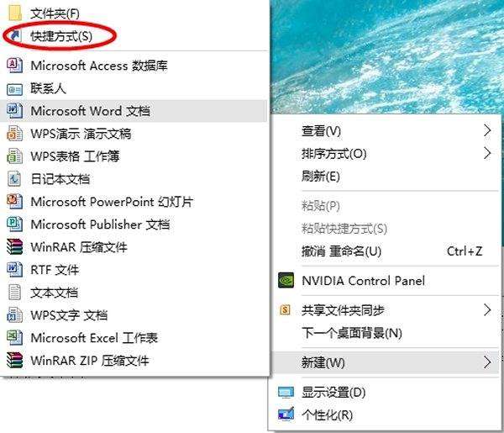Click the Microsoft Access database icon
The height and width of the screenshot is (433, 504).
(14, 65)
